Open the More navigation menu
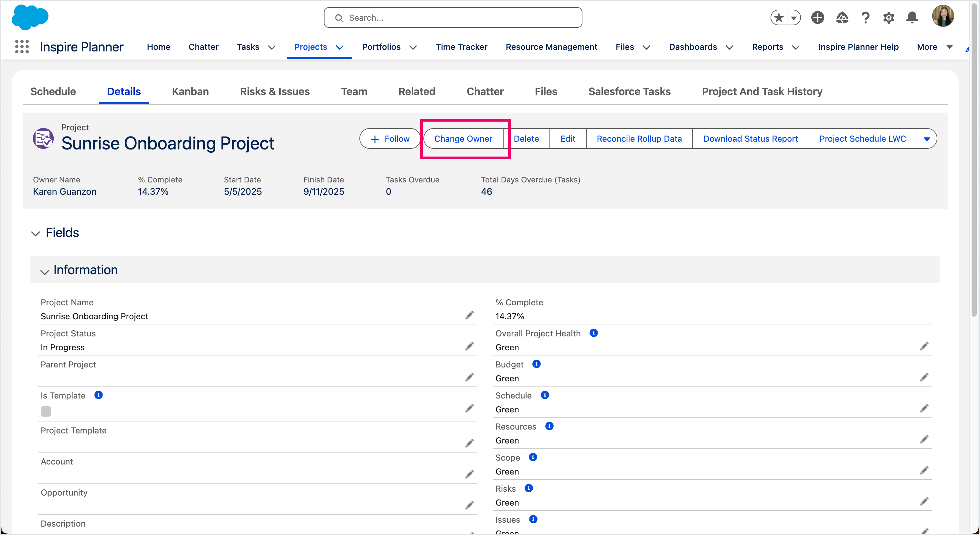The width and height of the screenshot is (980, 535). [x=935, y=47]
